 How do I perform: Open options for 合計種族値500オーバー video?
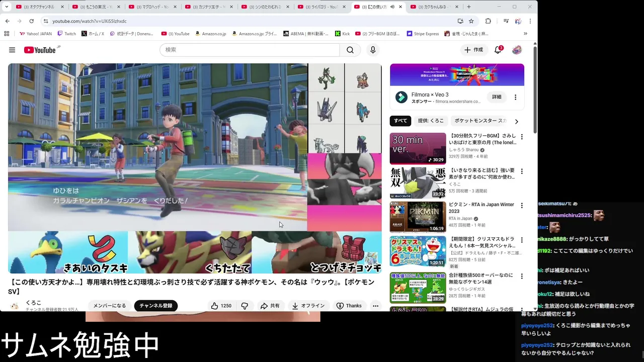tap(522, 276)
